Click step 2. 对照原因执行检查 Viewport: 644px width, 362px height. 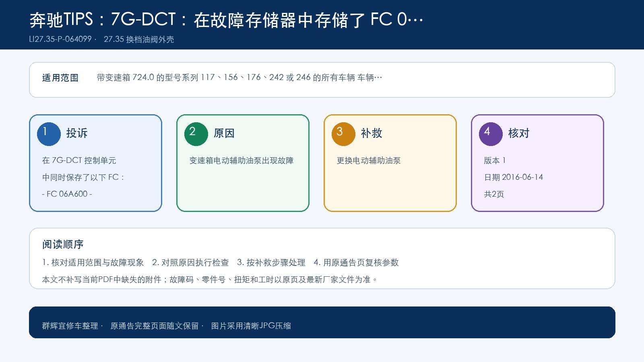click(x=190, y=263)
